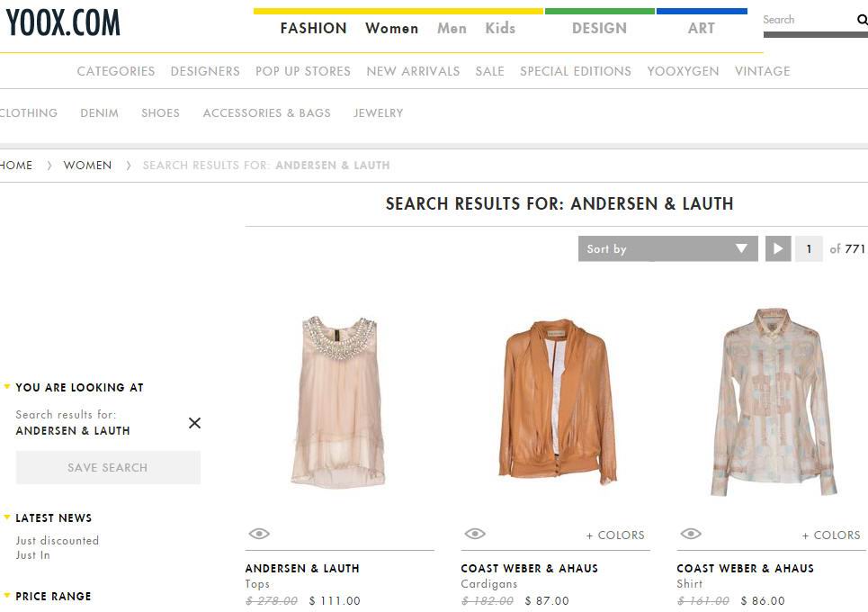Select the Men tab

(x=452, y=28)
